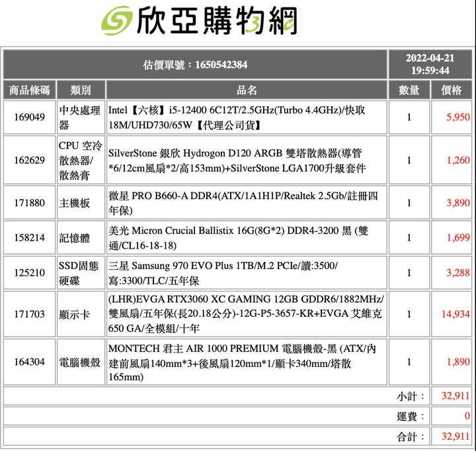The height and width of the screenshot is (451, 476).
Task: Click the 合計 label
Action: pyautogui.click(x=410, y=436)
